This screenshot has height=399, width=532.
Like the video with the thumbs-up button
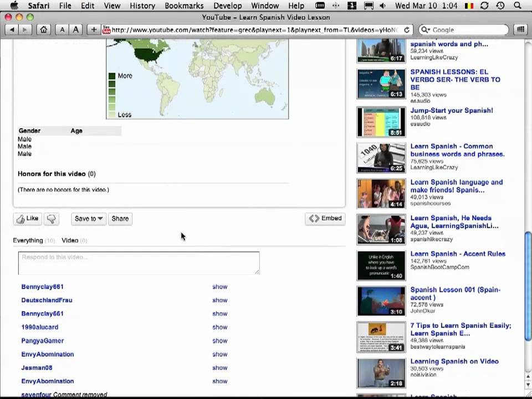28,219
